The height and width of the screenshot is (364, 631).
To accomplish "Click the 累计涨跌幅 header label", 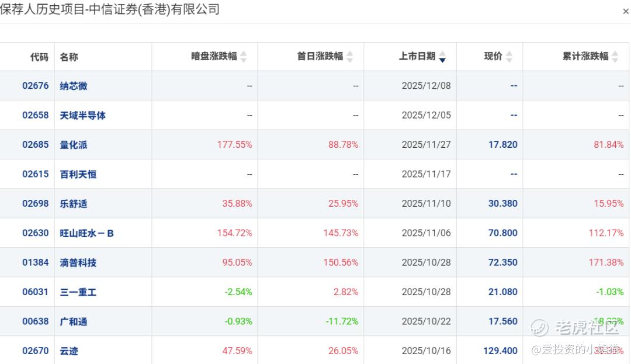I will click(x=585, y=56).
